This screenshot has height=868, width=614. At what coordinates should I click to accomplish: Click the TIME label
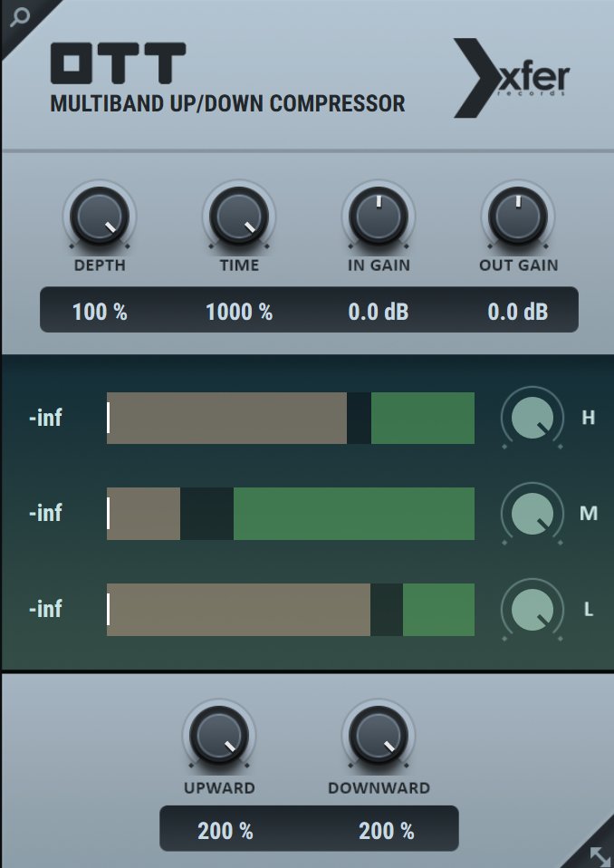coord(239,265)
